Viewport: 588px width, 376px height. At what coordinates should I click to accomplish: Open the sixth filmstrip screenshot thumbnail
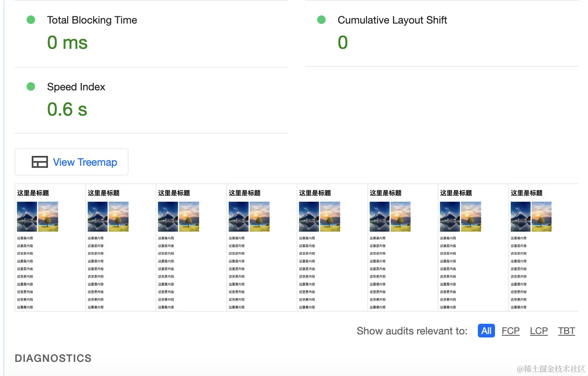click(x=402, y=248)
